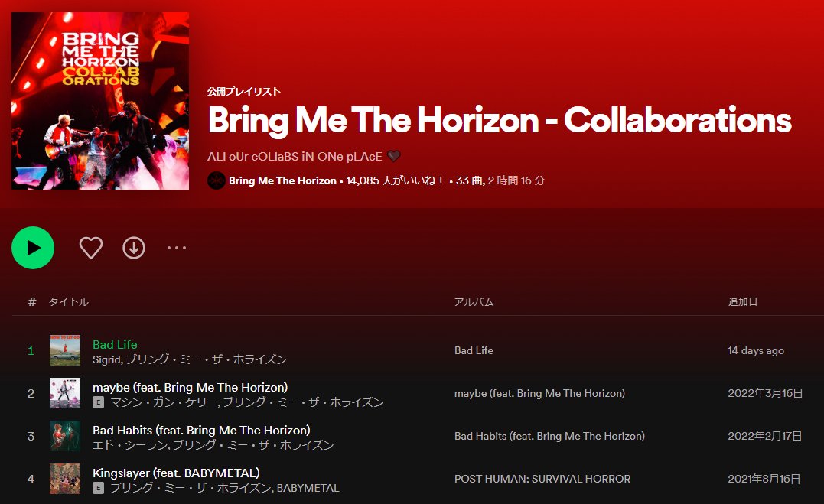Open the playlist cover artwork image
The width and height of the screenshot is (824, 504).
point(100,101)
